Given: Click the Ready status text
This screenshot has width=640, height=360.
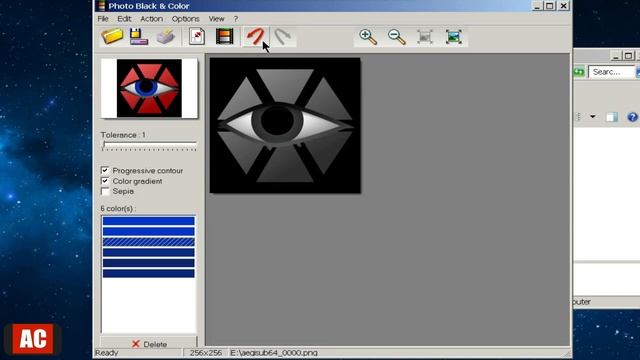Looking at the screenshot, I should tap(107, 353).
